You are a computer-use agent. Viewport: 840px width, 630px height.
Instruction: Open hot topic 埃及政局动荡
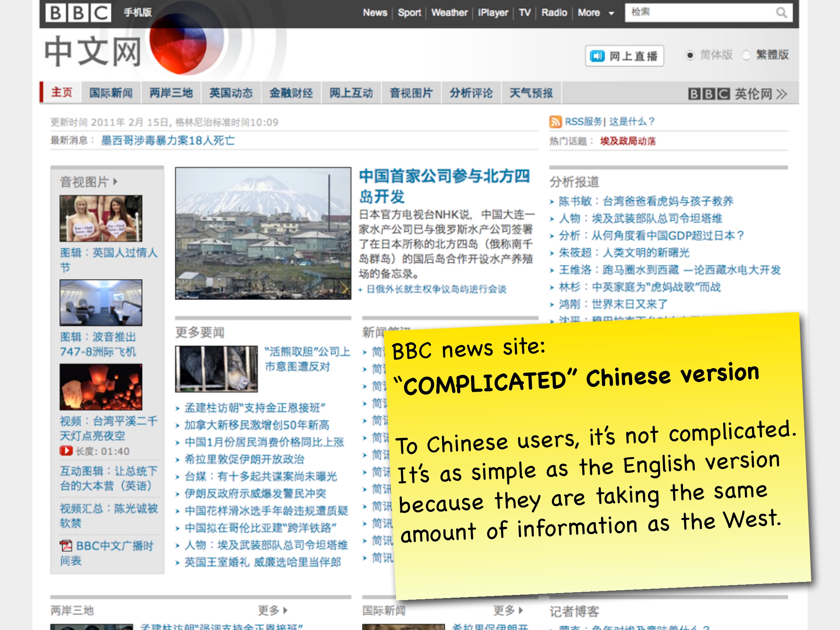(x=628, y=141)
